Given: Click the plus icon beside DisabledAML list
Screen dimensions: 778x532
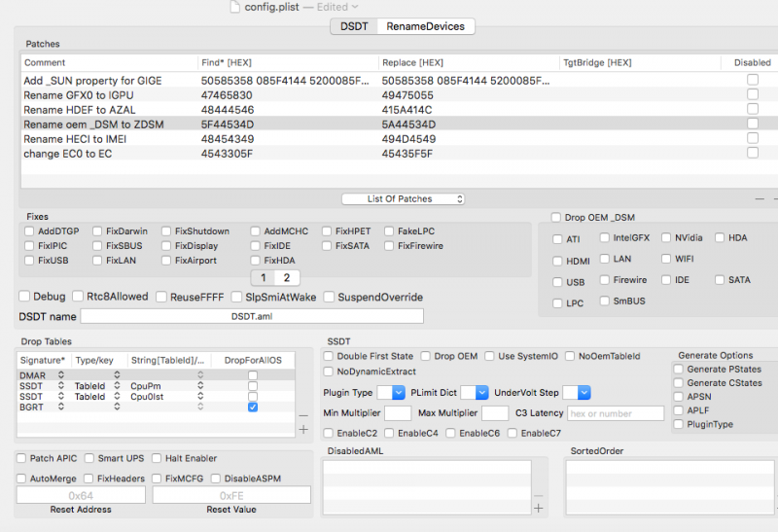Looking at the screenshot, I should pos(539,508).
